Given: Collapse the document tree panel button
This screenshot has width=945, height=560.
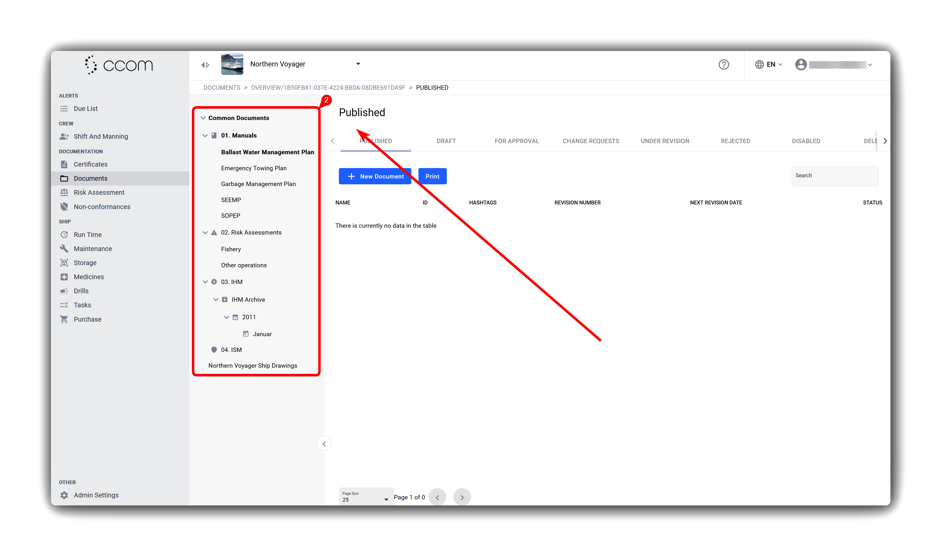Looking at the screenshot, I should pos(324,444).
